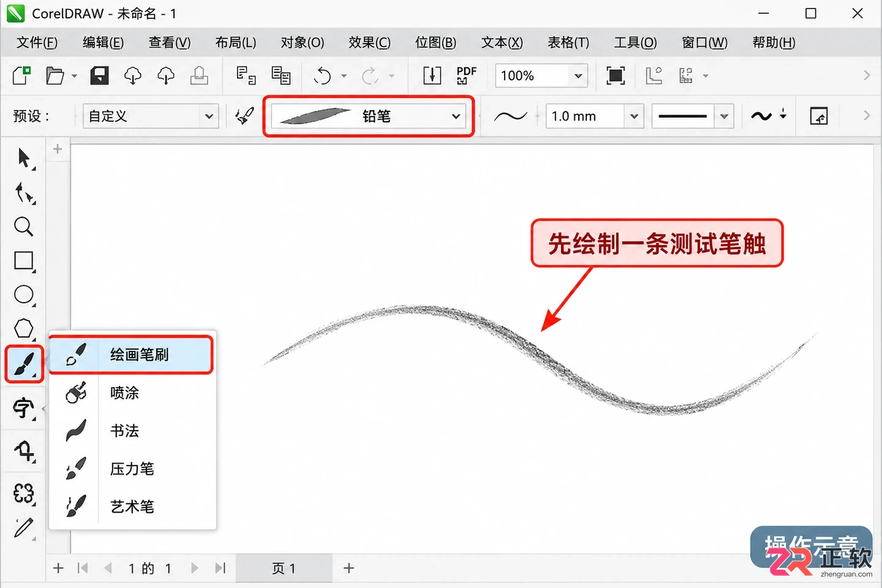Click the Undo arrow icon

[x=323, y=76]
